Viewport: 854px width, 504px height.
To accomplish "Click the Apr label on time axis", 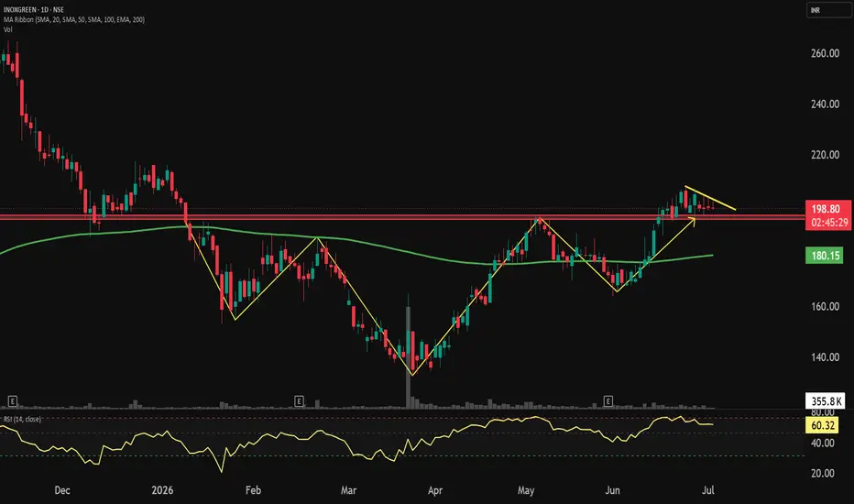I will point(435,490).
